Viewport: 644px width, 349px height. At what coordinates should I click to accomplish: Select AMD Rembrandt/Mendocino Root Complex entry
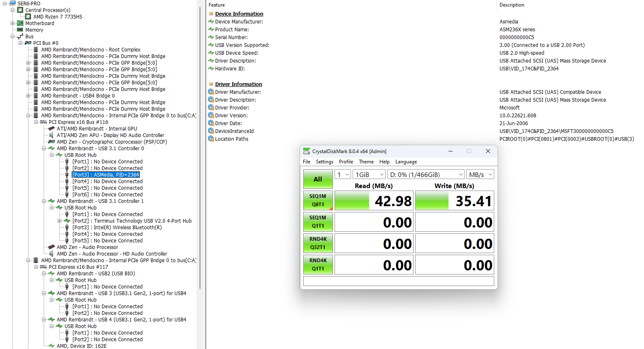click(91, 49)
